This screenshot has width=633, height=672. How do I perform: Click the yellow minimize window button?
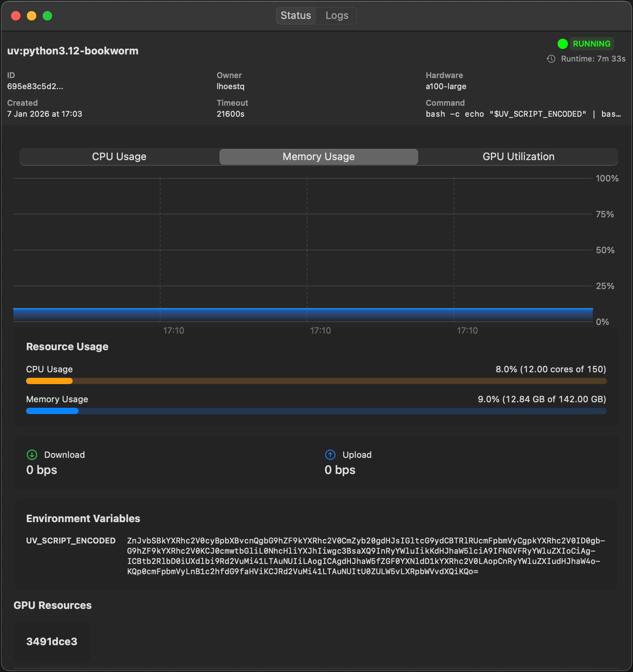click(32, 16)
